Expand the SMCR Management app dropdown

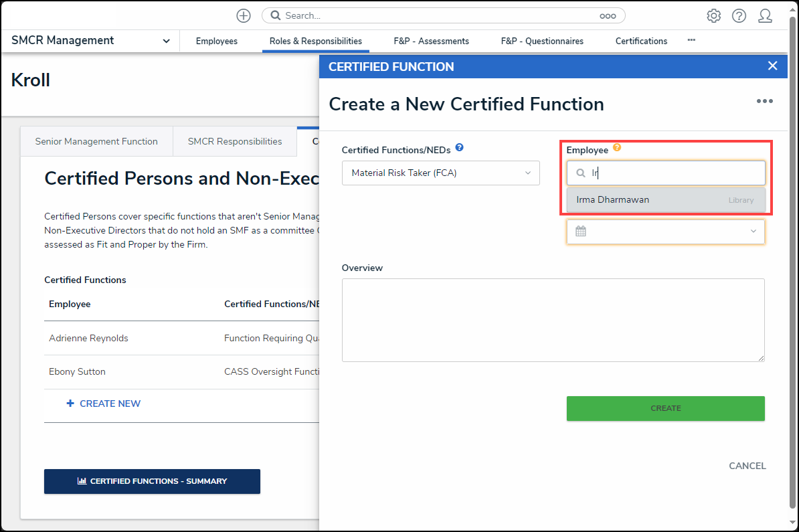coord(165,41)
